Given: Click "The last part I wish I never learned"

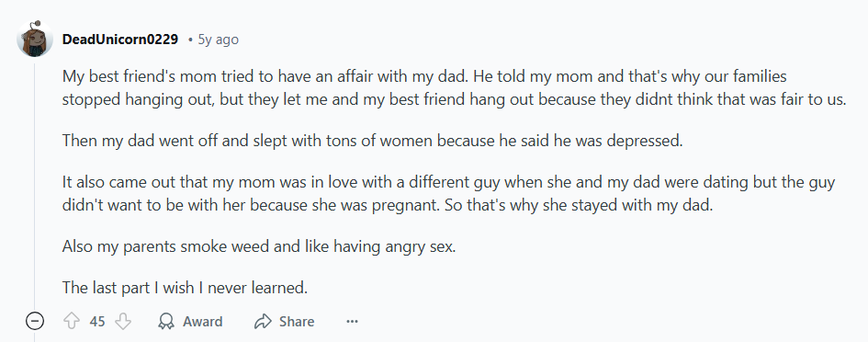Looking at the screenshot, I should [x=185, y=288].
